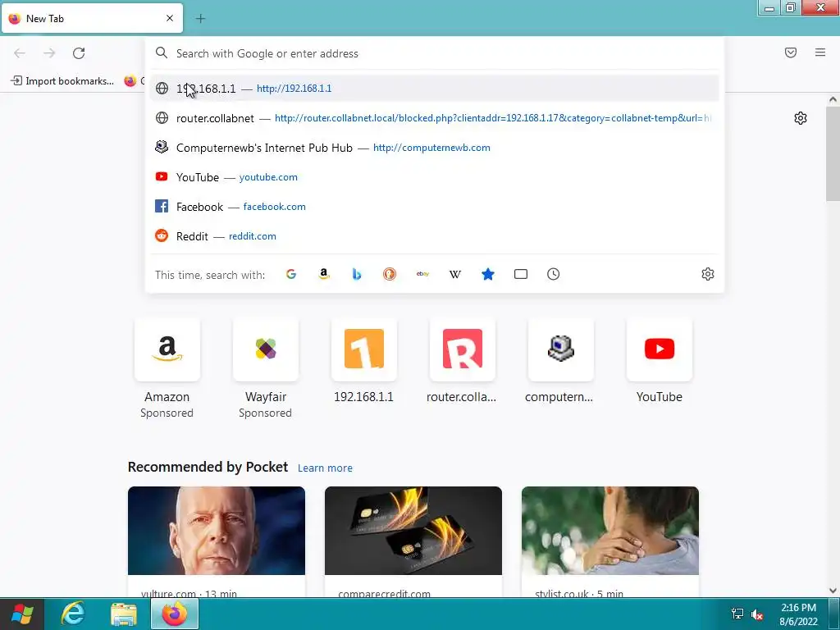Click the page scrollbar down arrow

click(833, 591)
